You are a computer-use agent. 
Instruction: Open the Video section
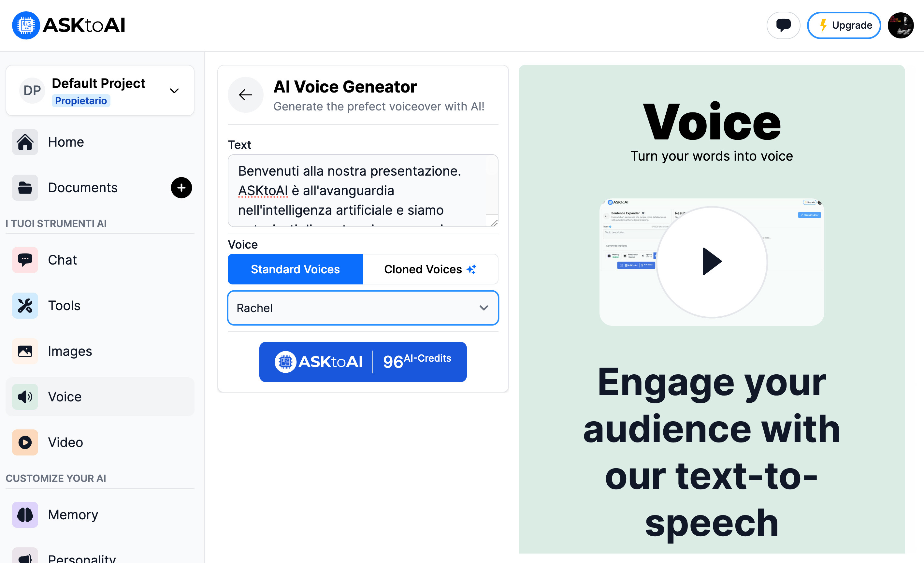click(x=65, y=441)
